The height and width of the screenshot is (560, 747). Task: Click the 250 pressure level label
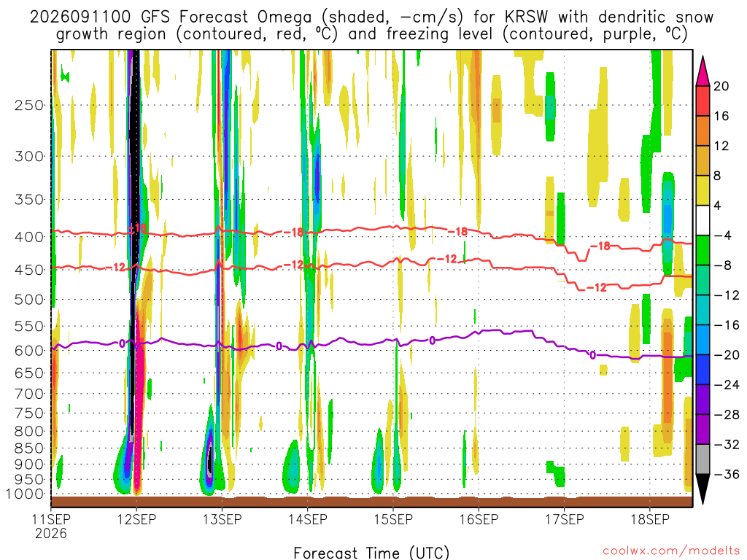[29, 105]
